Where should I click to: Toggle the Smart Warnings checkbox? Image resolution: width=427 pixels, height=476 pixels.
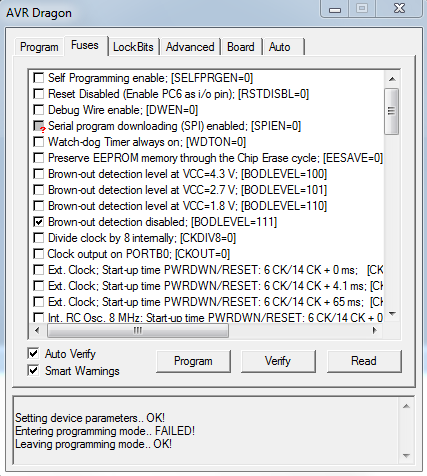pos(33,371)
